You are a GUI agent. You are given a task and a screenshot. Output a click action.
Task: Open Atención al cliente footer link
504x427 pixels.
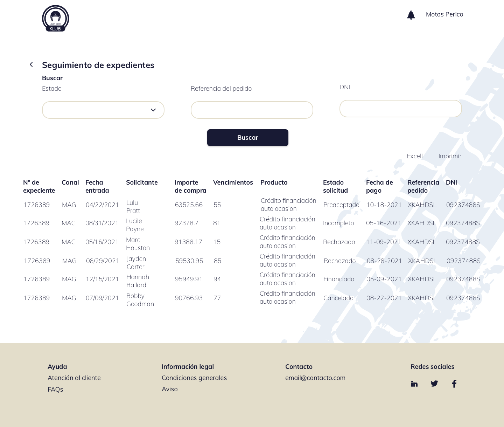(74, 378)
